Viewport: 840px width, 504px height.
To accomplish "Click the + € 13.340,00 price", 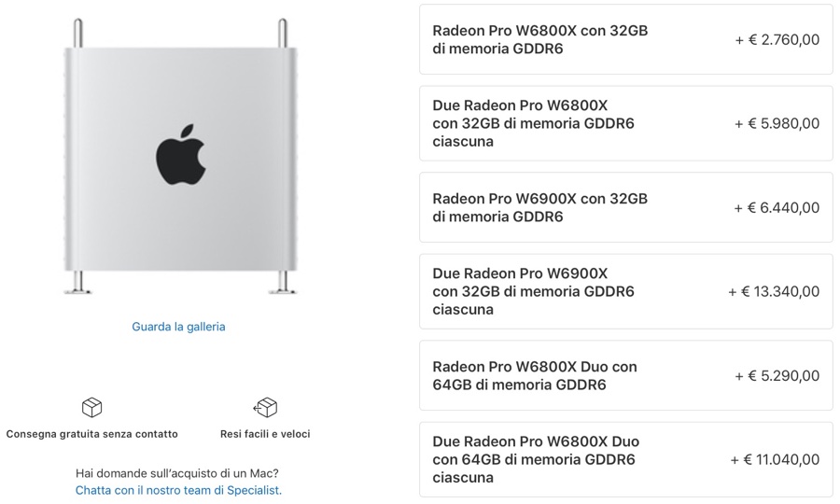I will point(774,292).
